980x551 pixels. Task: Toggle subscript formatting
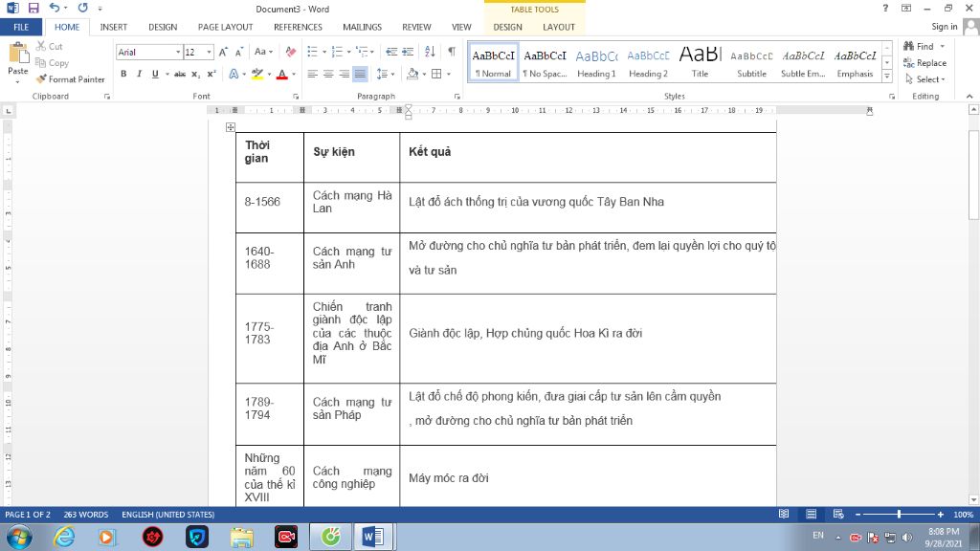pyautogui.click(x=195, y=74)
